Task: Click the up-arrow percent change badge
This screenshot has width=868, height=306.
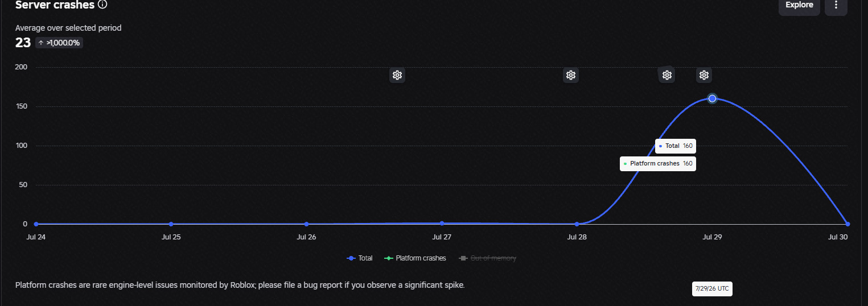Action: pos(59,43)
